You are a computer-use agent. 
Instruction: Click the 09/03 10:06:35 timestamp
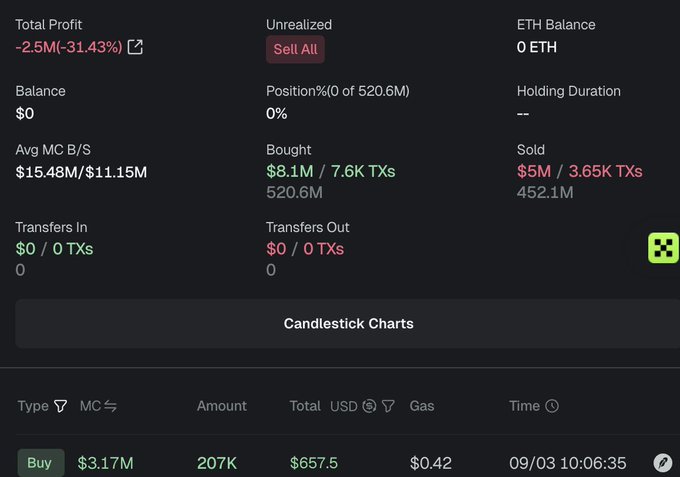coord(568,463)
